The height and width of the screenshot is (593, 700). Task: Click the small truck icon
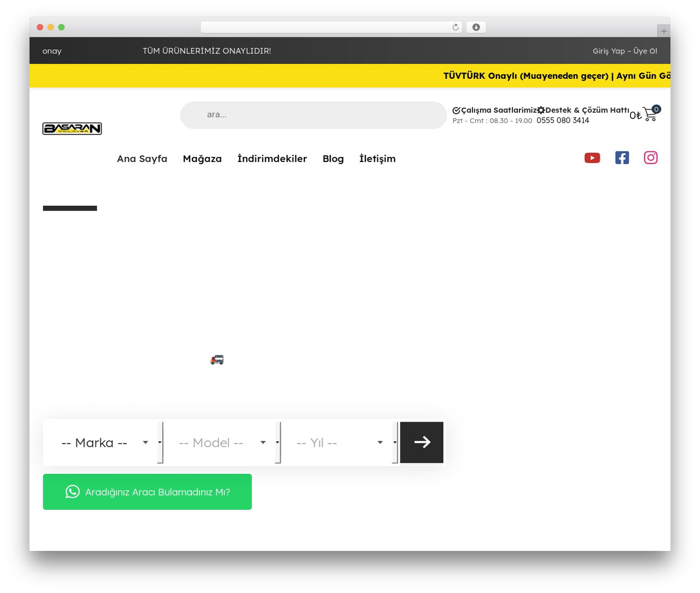217,359
